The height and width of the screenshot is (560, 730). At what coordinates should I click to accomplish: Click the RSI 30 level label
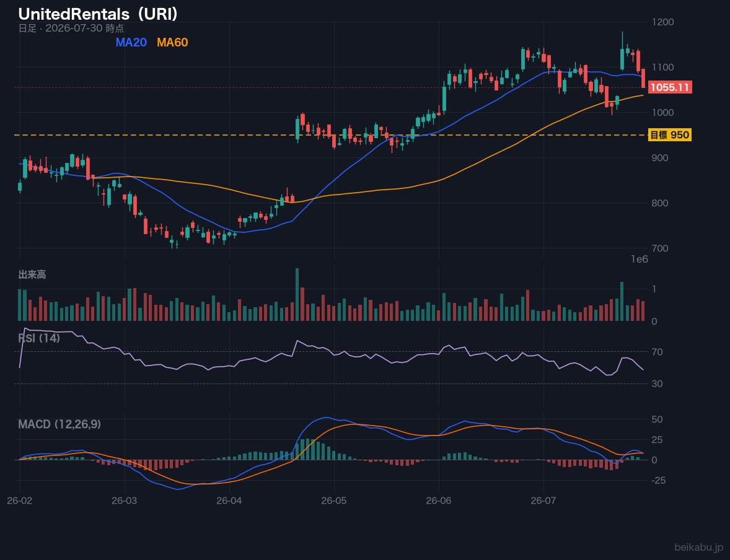coord(657,383)
